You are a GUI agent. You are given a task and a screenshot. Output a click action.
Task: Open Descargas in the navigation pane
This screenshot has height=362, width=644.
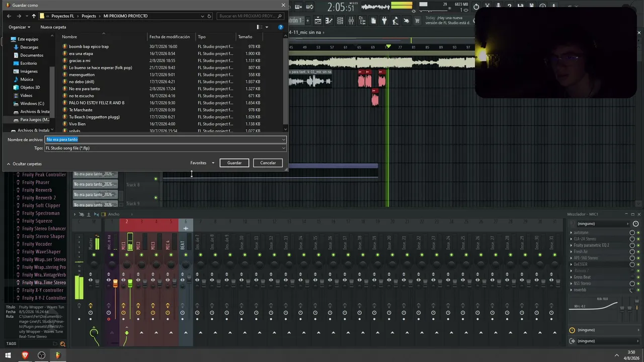click(x=29, y=47)
